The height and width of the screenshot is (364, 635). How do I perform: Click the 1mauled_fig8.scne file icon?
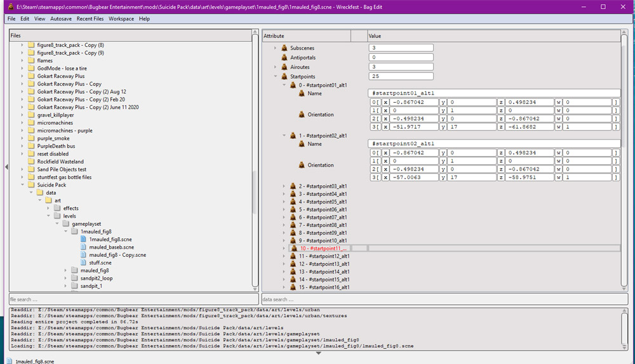coord(83,239)
